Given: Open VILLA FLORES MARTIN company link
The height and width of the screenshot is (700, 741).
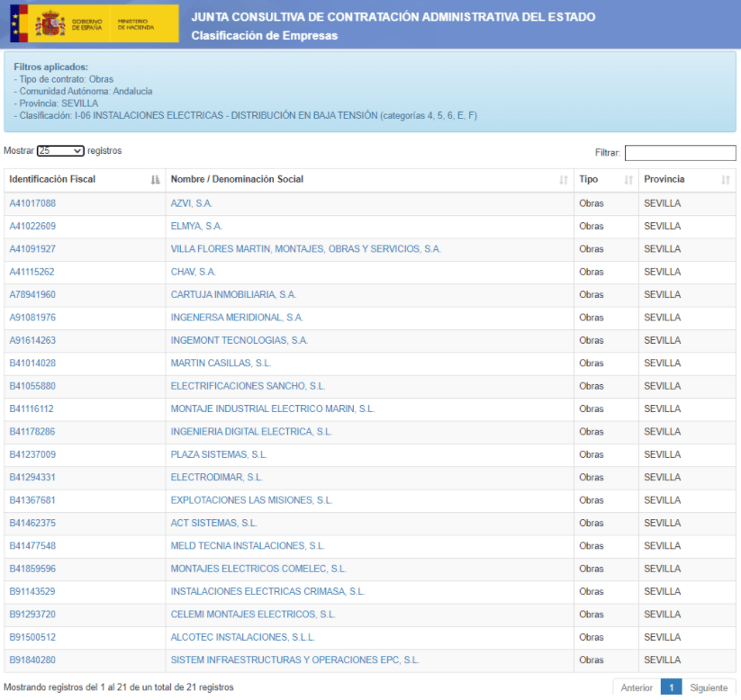Looking at the screenshot, I should pos(306,249).
